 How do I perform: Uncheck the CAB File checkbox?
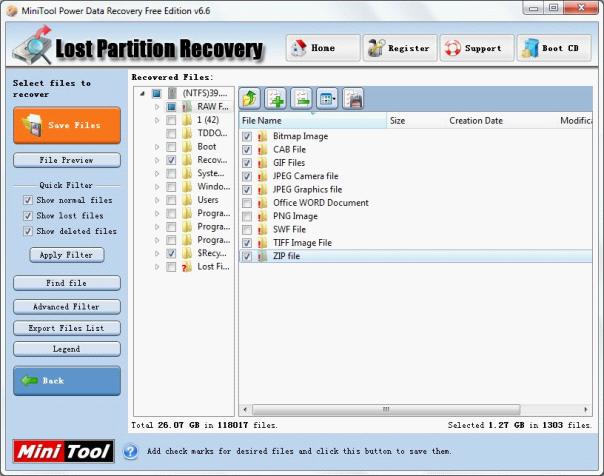pyautogui.click(x=247, y=150)
